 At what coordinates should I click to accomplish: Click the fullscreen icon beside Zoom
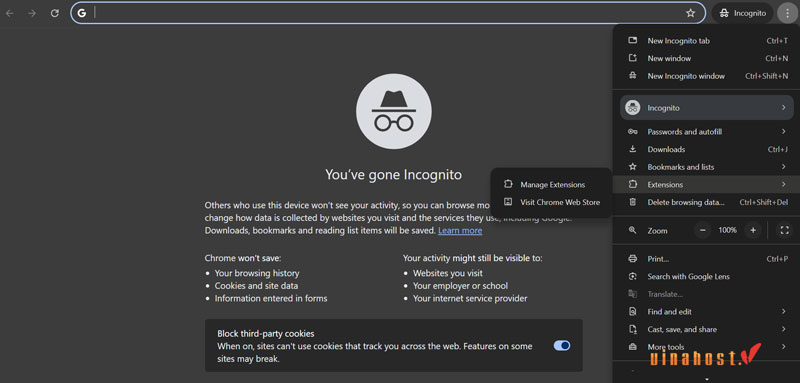(785, 230)
